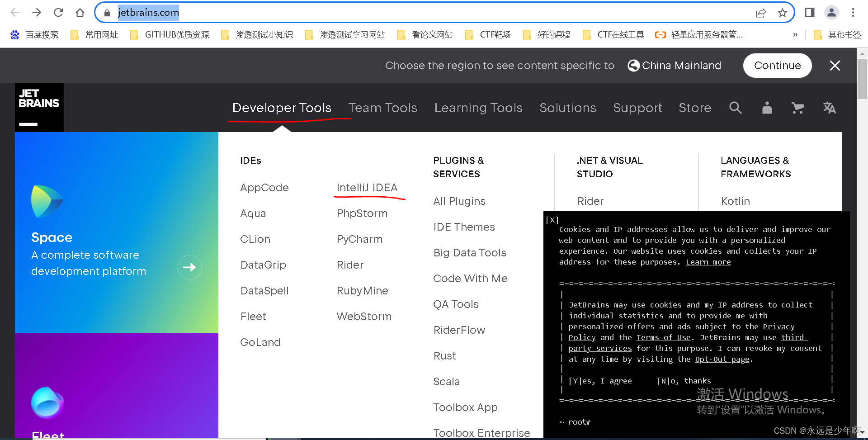868x440 pixels.
Task: Open the Toolbox App link
Action: click(x=465, y=407)
